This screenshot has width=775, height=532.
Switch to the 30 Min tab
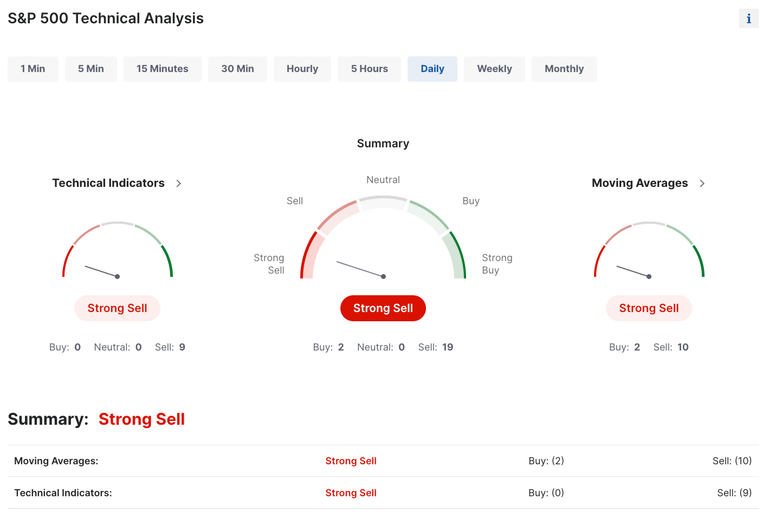(x=237, y=69)
